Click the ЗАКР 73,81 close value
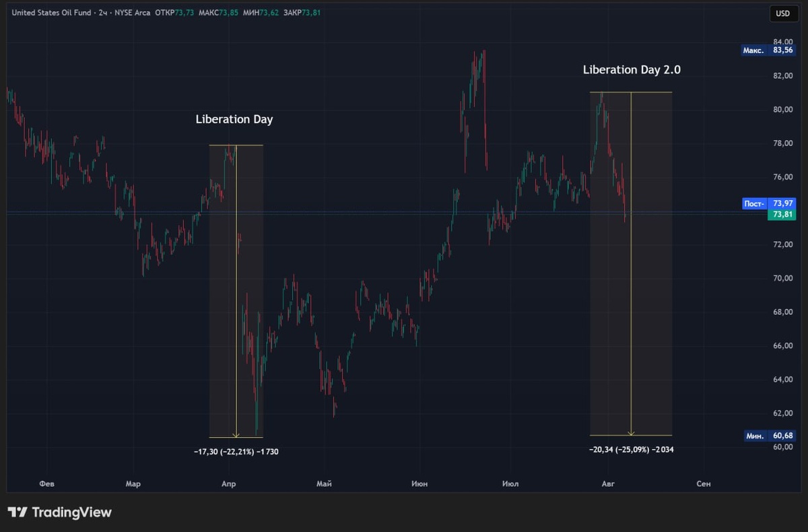This screenshot has height=532, width=808. tap(303, 13)
